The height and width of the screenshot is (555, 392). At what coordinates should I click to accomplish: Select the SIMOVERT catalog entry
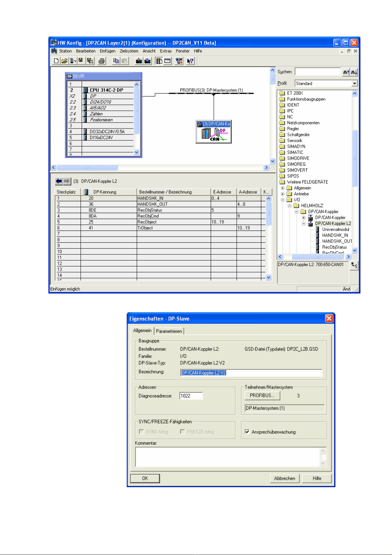297,170
